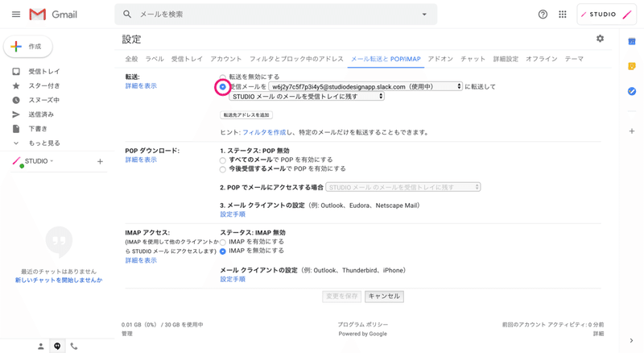This screenshot has height=353, width=644.
Task: Open Starred (スター付き) mail
Action: pos(44,85)
